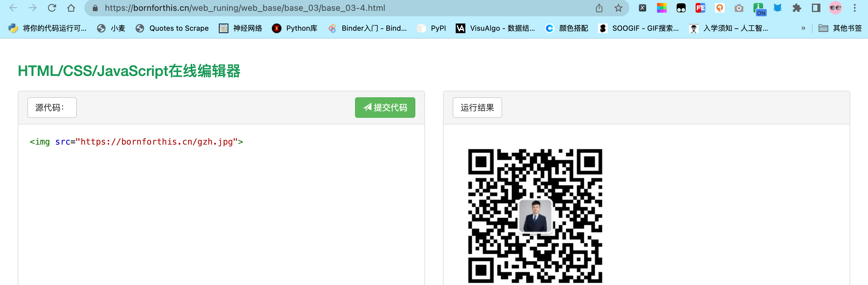Open the dark X extension icon
Viewport: 868px width, 285px height.
[x=643, y=8]
